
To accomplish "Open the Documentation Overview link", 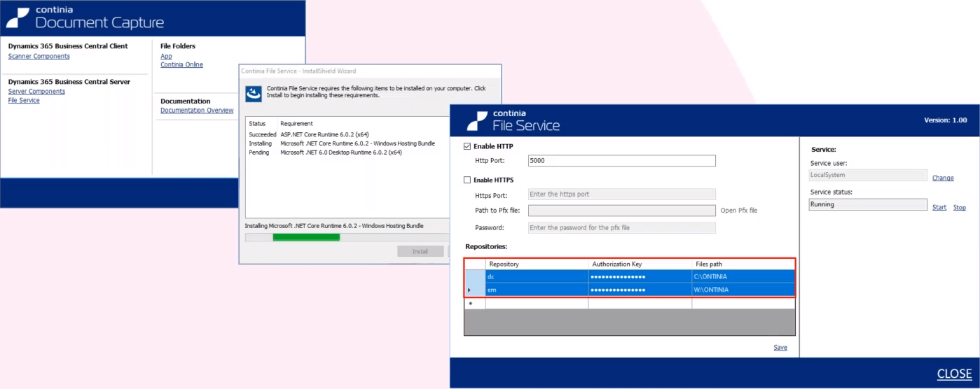I will click(x=197, y=110).
